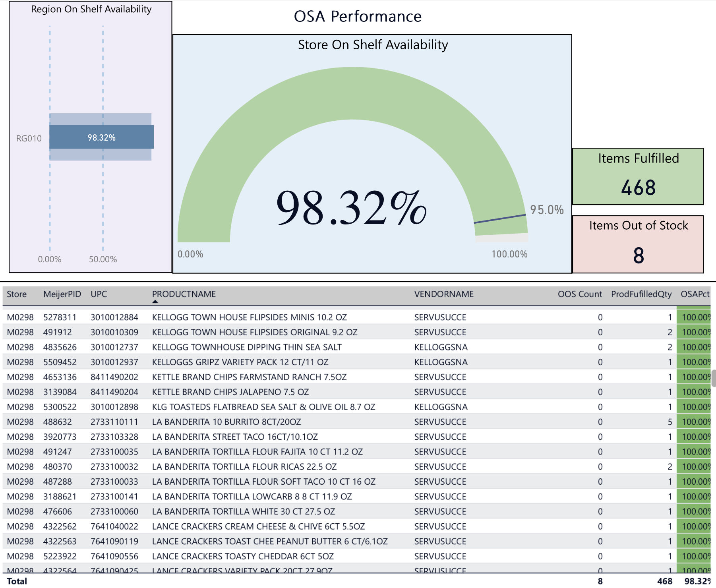Click green OSAPct cell for KELLOGGS GRIPZ row
This screenshot has width=716, height=588.
point(695,362)
